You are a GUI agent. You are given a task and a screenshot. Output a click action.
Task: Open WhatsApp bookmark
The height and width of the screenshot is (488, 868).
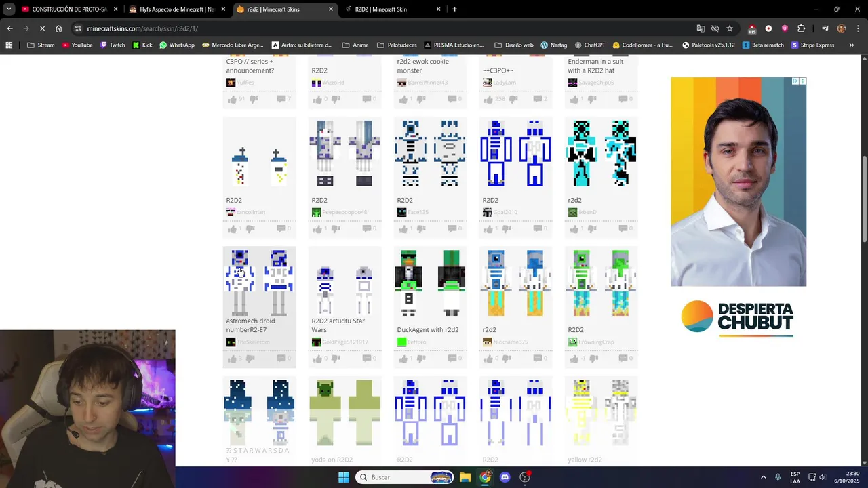coord(177,45)
